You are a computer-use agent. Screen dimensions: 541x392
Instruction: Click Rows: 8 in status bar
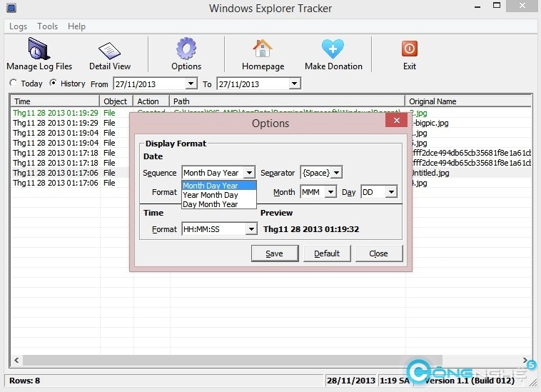24,381
